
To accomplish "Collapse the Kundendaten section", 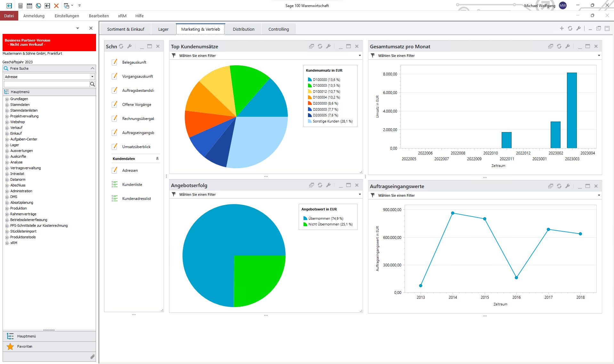I will pyautogui.click(x=157, y=159).
